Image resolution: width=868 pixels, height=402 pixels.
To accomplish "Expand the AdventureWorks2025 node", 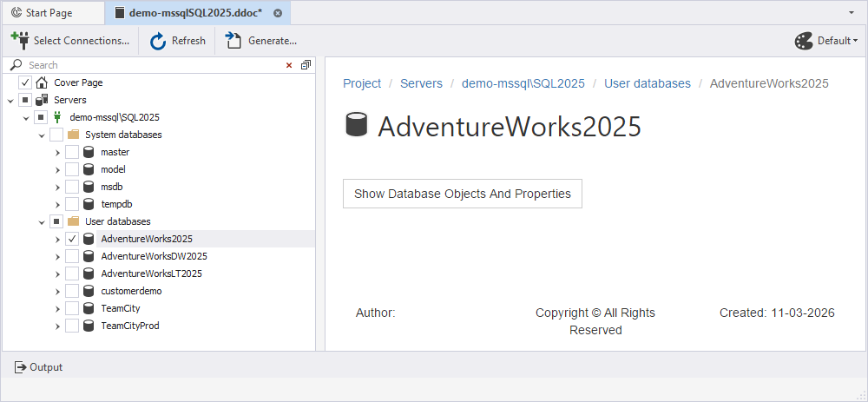I will pyautogui.click(x=57, y=240).
